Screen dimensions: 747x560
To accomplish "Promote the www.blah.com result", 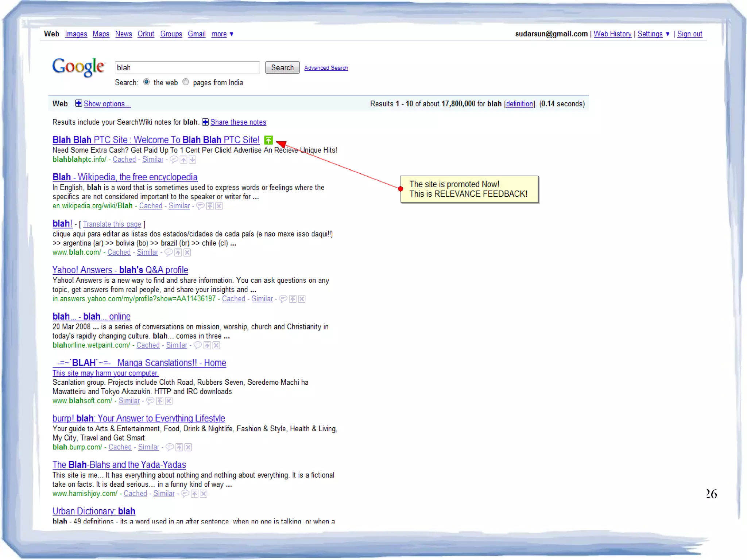I will 178,252.
